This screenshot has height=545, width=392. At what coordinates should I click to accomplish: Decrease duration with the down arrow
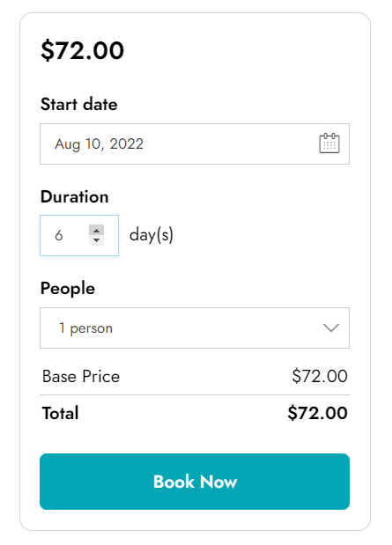pos(96,240)
